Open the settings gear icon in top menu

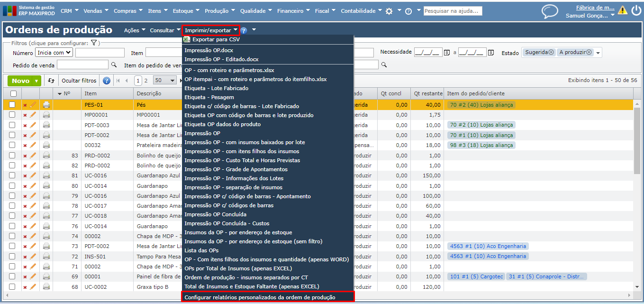389,11
